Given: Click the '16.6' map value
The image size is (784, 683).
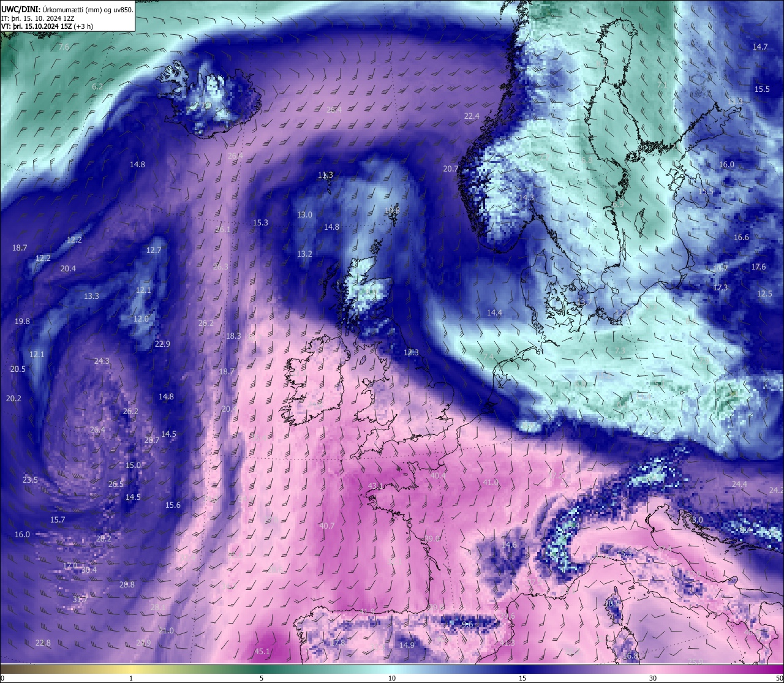Looking at the screenshot, I should point(741,238).
